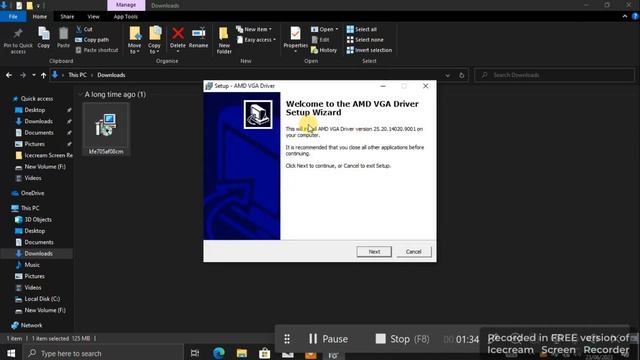Viewport: 640px width, 360px height.
Task: Select This PC in navigation pane
Action: pos(30,208)
